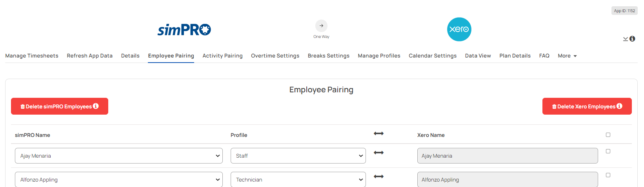Open the Calendar Settings tab
The height and width of the screenshot is (187, 644).
[x=433, y=56]
